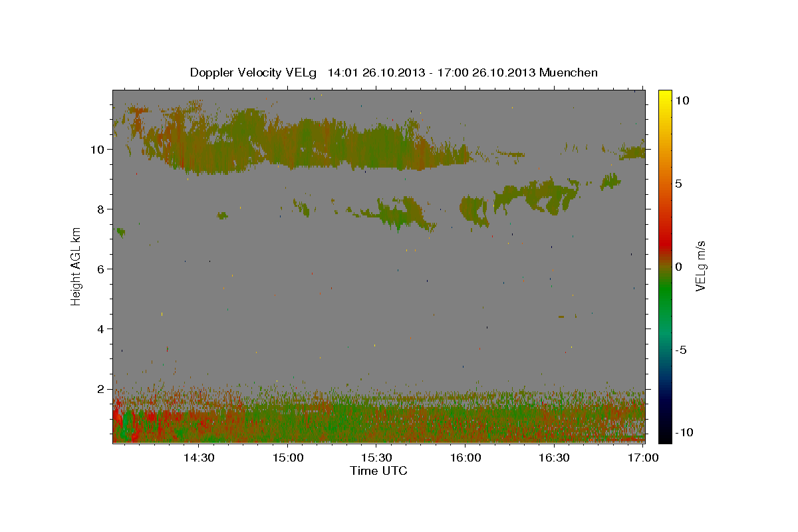Screen dimensions: 798x532
Task: Click the 15:00 time tick label
Action: [x=288, y=458]
